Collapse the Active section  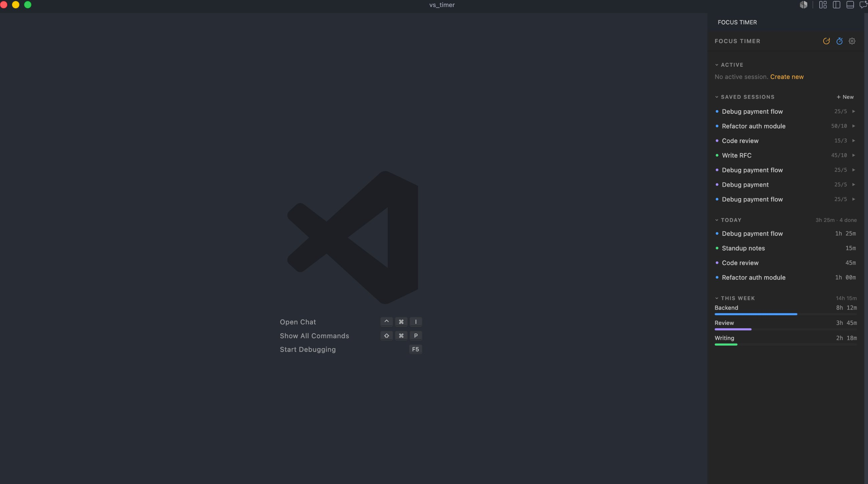tap(717, 65)
